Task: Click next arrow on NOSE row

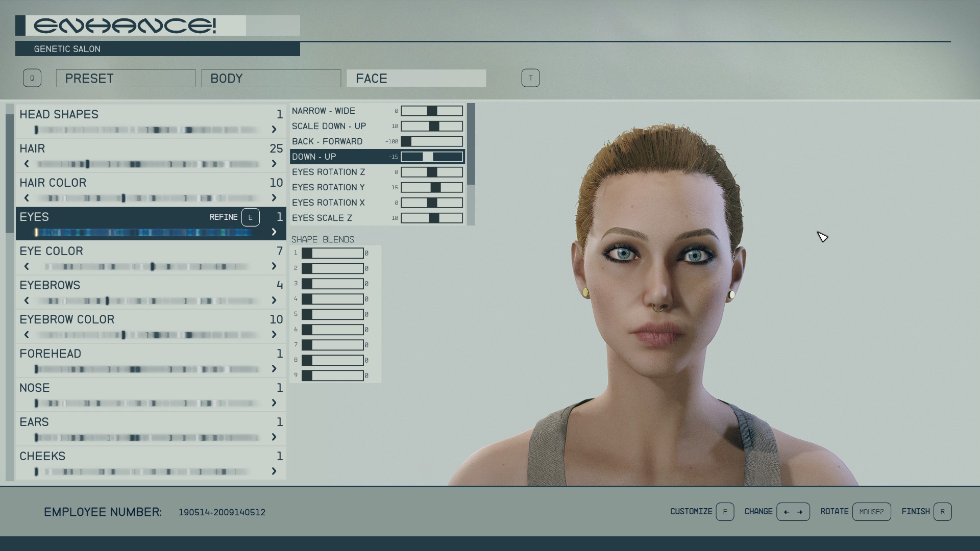Action: click(x=274, y=403)
